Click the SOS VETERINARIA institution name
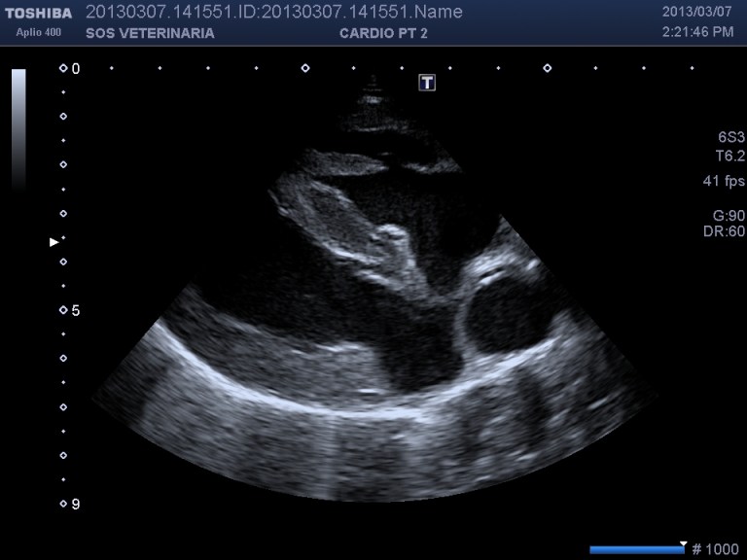 click(150, 33)
